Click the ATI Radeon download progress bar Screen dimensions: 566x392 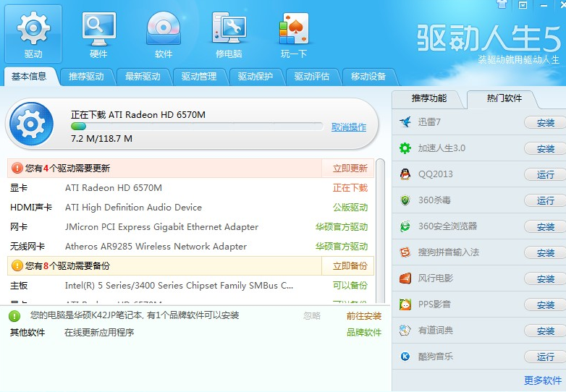point(197,127)
